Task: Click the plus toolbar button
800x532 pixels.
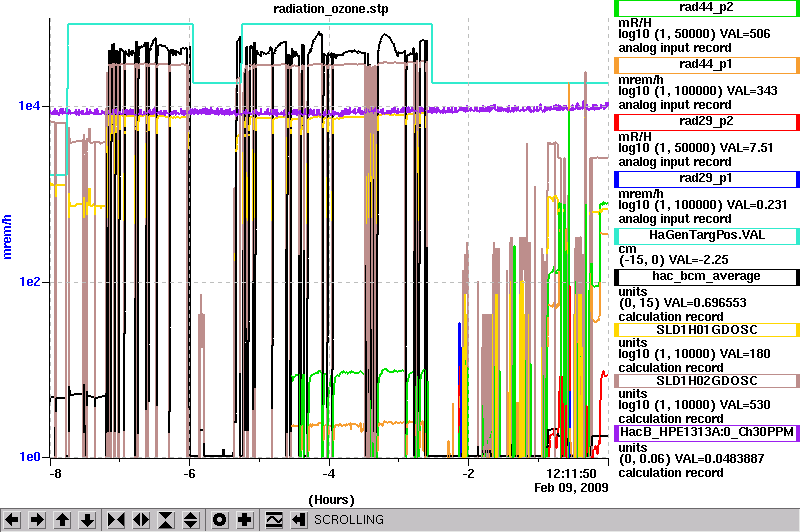Action: [x=244, y=520]
